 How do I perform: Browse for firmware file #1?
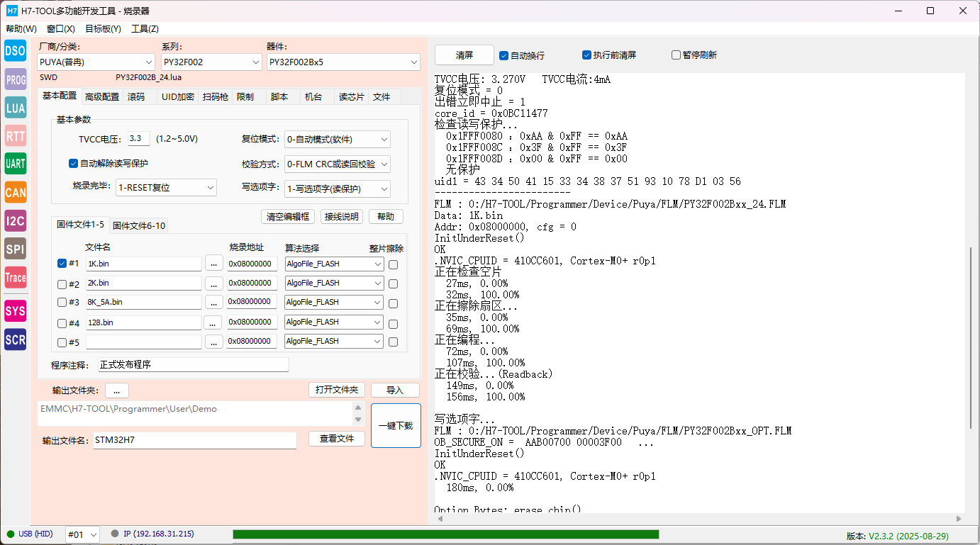pyautogui.click(x=214, y=264)
